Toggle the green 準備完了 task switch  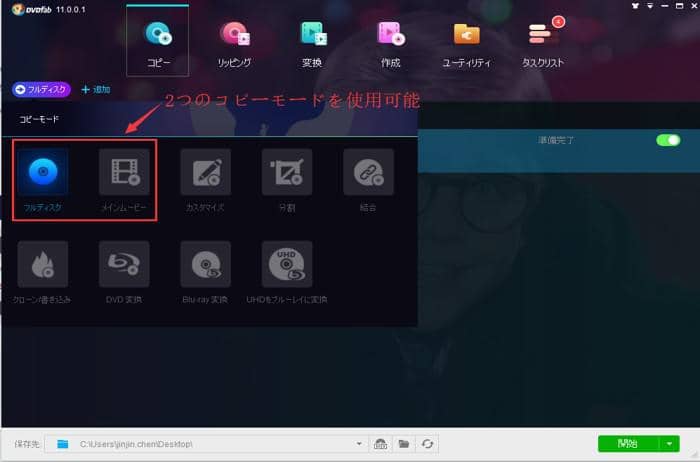(668, 140)
